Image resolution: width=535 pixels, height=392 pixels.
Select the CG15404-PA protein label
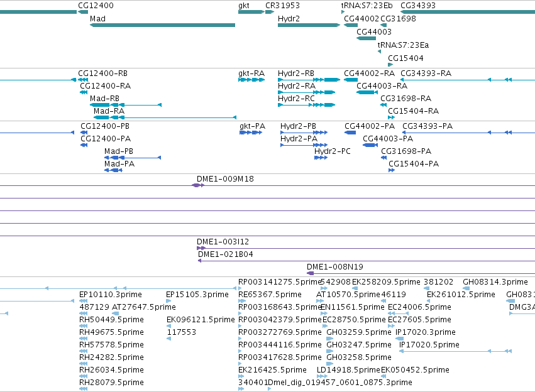click(414, 164)
